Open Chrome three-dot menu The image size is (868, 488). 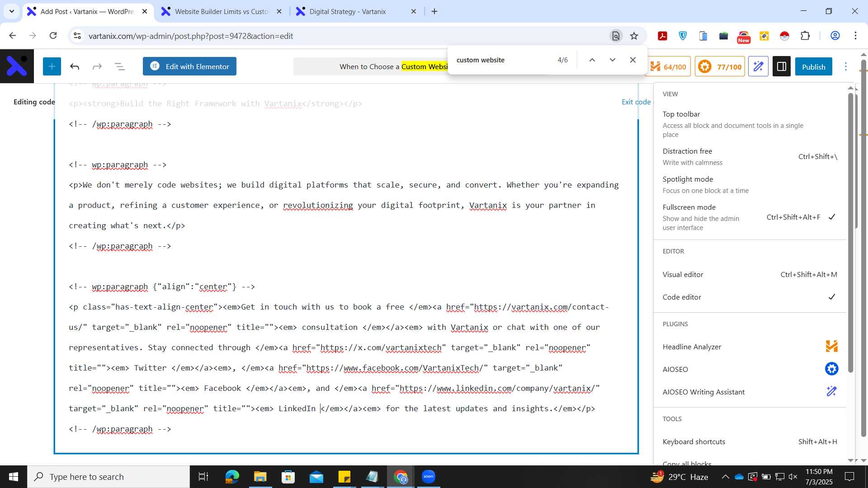coord(855,36)
